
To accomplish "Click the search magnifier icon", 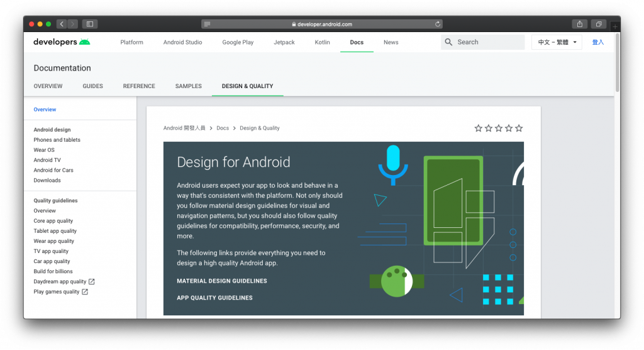I will (x=448, y=42).
